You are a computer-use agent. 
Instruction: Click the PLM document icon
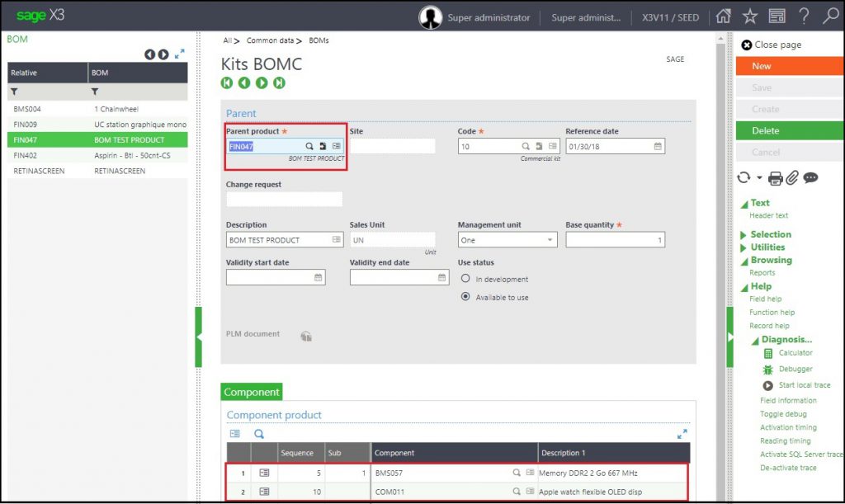coord(306,337)
